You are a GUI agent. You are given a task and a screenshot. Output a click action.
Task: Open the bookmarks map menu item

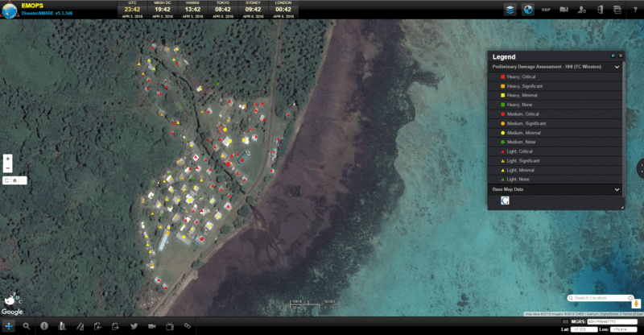[x=563, y=10]
